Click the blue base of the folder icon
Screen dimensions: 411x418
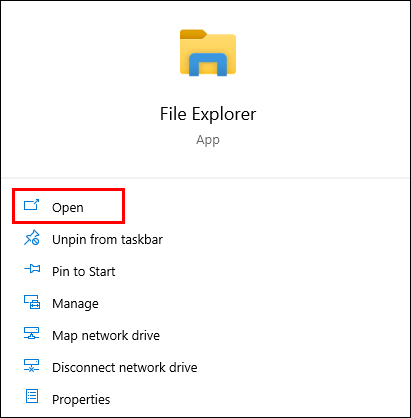(208, 64)
